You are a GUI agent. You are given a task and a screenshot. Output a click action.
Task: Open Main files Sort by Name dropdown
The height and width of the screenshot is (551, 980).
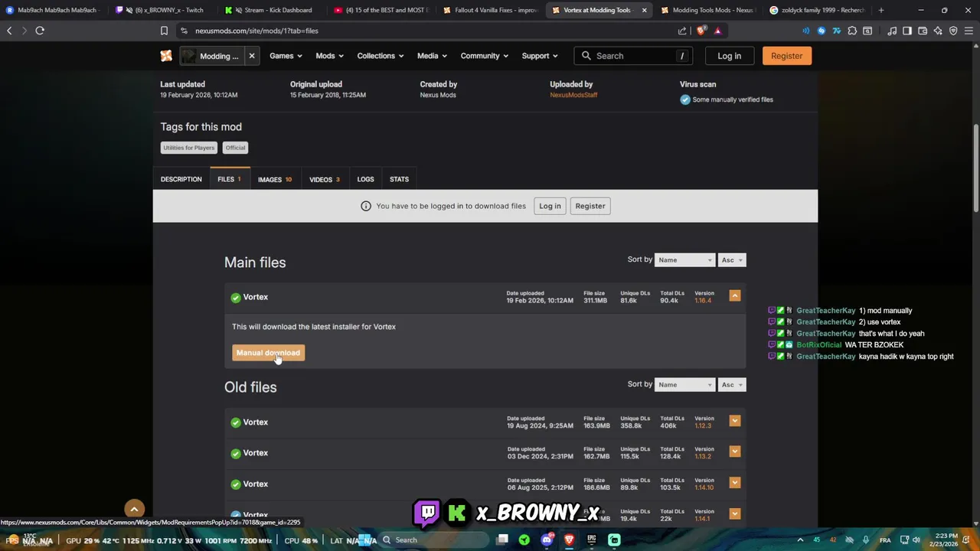[685, 260]
